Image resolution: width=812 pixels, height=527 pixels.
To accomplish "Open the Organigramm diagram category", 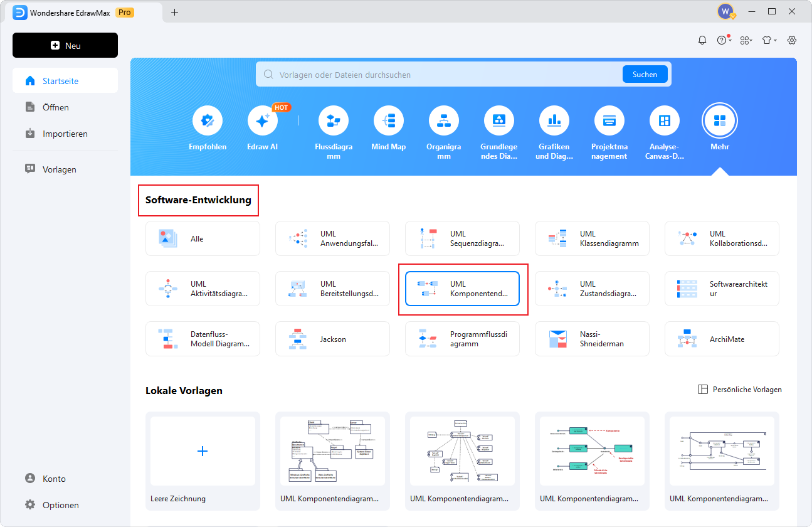I will (x=443, y=121).
